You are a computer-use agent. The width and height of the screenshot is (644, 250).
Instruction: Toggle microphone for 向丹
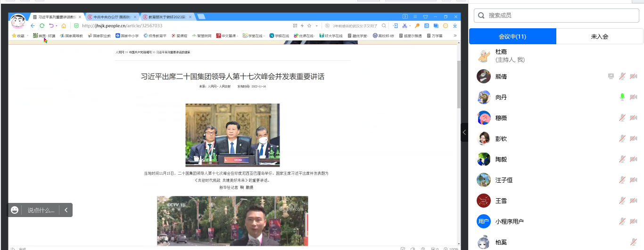click(x=622, y=97)
